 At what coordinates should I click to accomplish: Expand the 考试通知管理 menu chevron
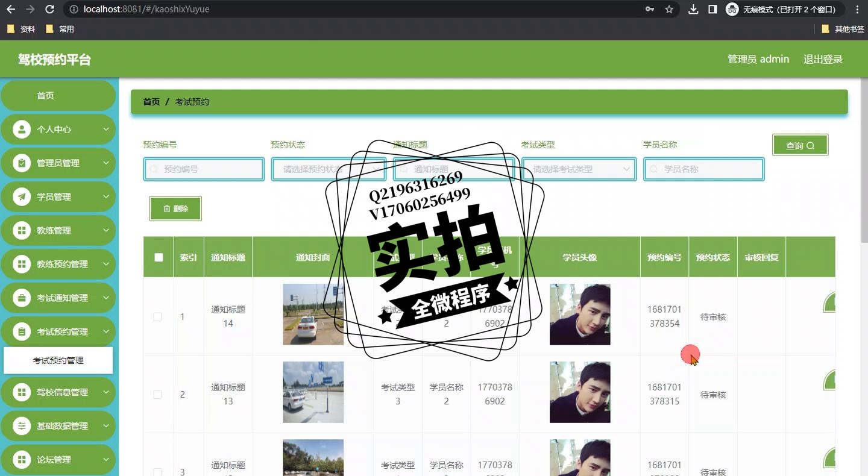pyautogui.click(x=106, y=298)
